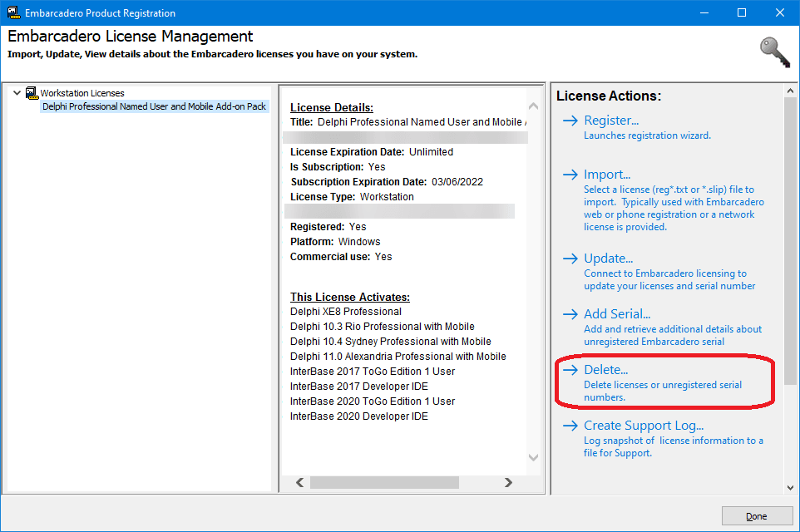The width and height of the screenshot is (800, 532).
Task: Open Create Support Log action
Action: pos(644,426)
